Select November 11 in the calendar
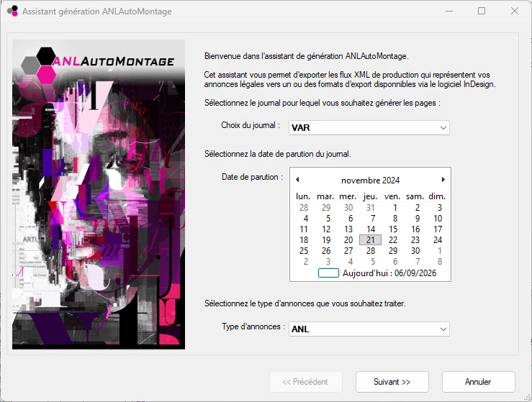532x402 pixels. [x=304, y=229]
